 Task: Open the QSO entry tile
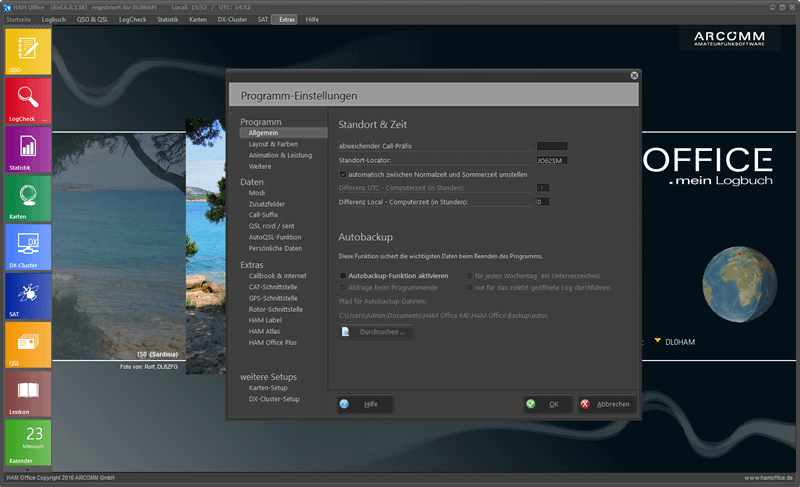pyautogui.click(x=28, y=52)
